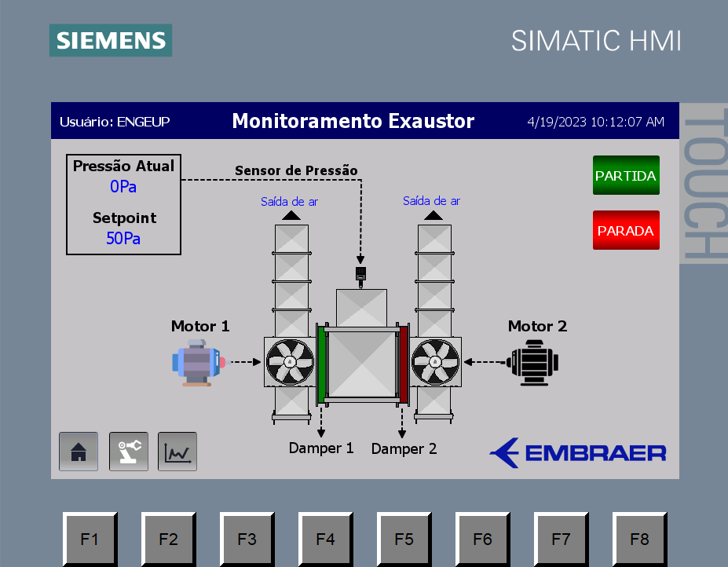Open the robot arm maintenance screen
This screenshot has width=728, height=567.
click(x=129, y=452)
